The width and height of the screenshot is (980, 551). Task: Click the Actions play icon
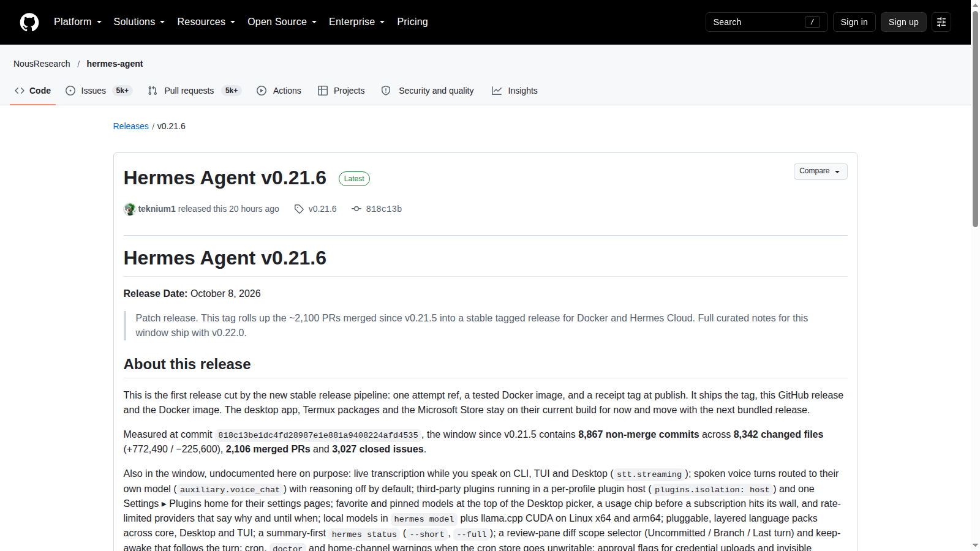click(x=262, y=91)
